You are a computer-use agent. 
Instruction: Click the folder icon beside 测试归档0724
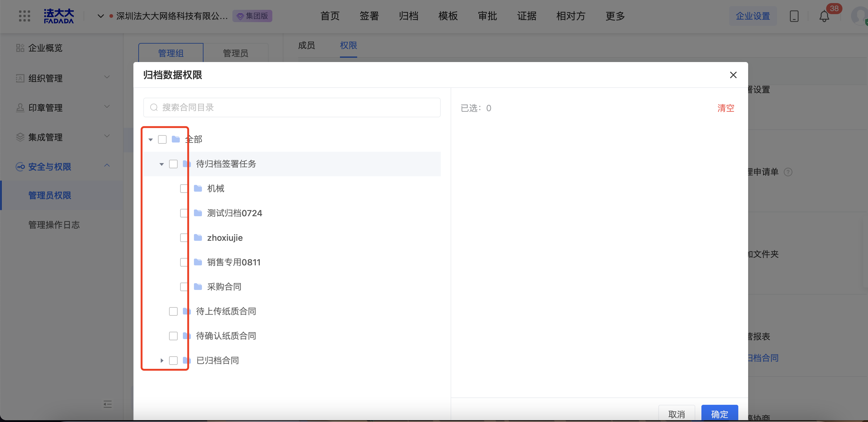click(x=198, y=213)
